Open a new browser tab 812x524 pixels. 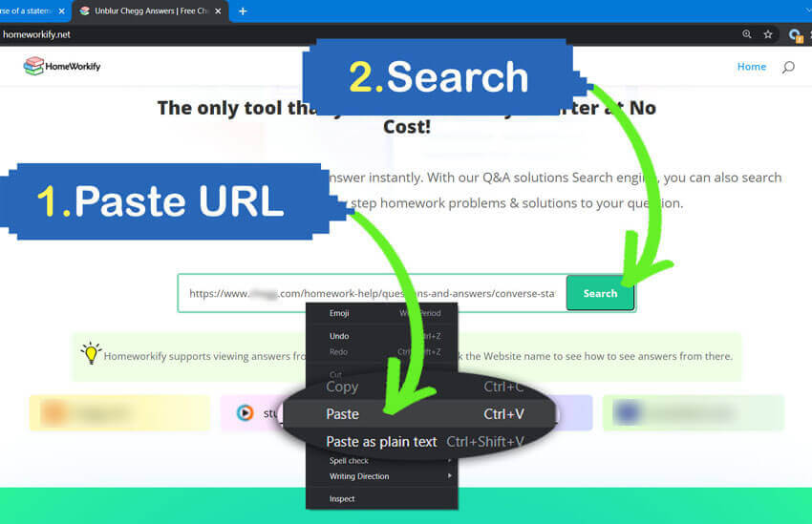[243, 10]
